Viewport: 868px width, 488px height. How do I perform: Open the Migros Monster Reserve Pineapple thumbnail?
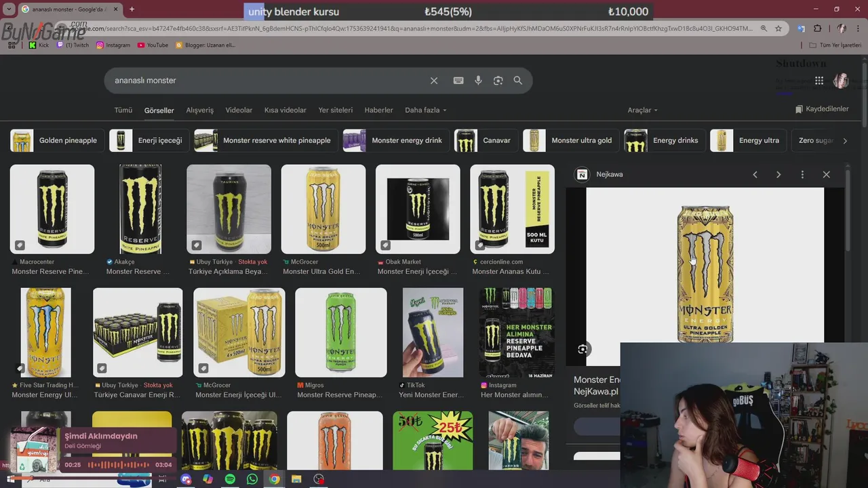341,332
